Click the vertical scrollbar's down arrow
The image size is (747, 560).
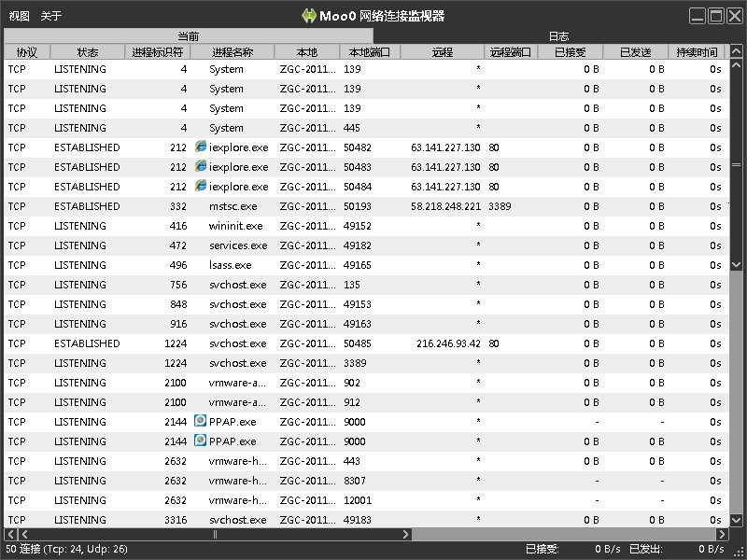pyautogui.click(x=737, y=521)
